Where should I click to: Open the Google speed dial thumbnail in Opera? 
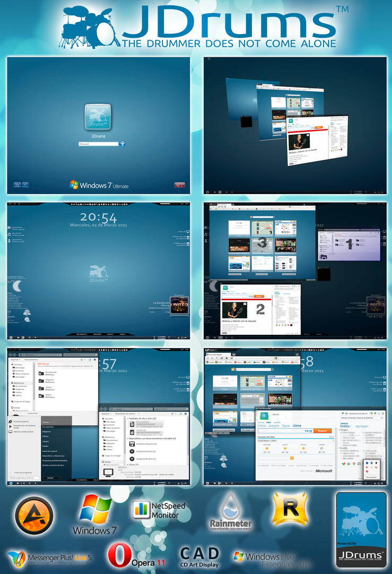click(x=225, y=383)
